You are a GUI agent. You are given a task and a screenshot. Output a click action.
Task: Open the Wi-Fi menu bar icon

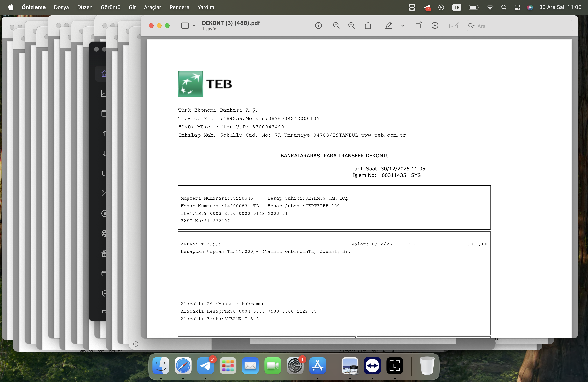coord(490,7)
